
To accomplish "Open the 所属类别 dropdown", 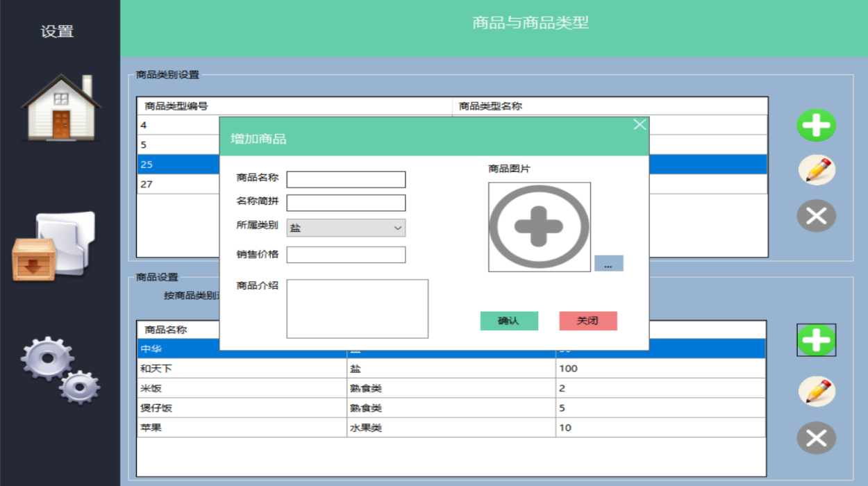I will point(346,228).
